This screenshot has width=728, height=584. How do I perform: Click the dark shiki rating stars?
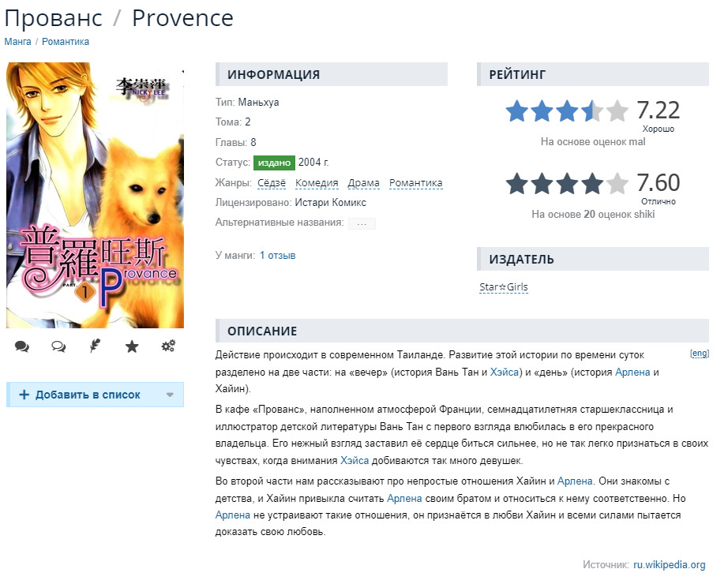click(x=566, y=184)
